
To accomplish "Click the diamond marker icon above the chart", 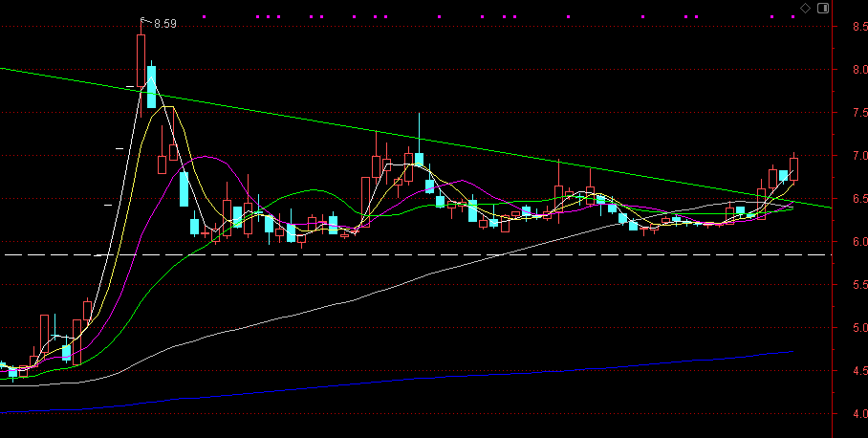I will click(806, 8).
